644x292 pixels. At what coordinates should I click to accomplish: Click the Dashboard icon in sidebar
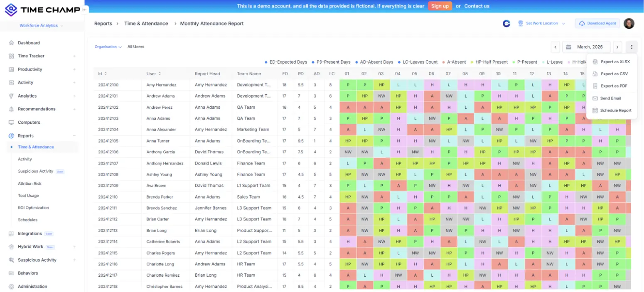[x=11, y=43]
